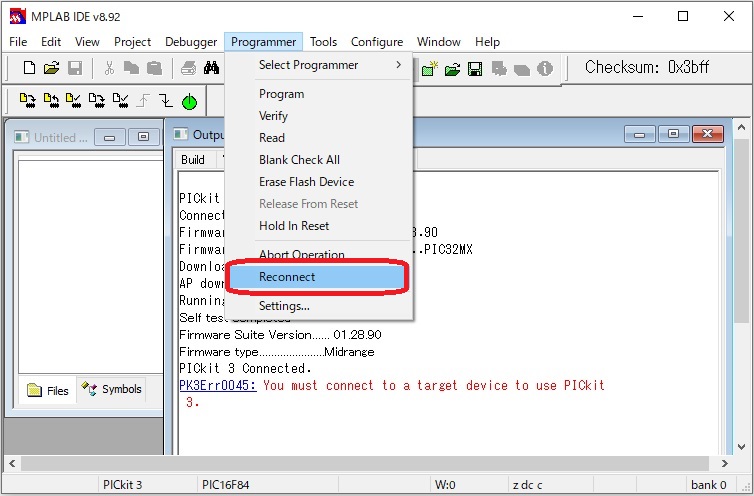Viewport: 754px width, 496px height.
Task: Create a new file with the toolbar icon
Action: pyautogui.click(x=29, y=68)
